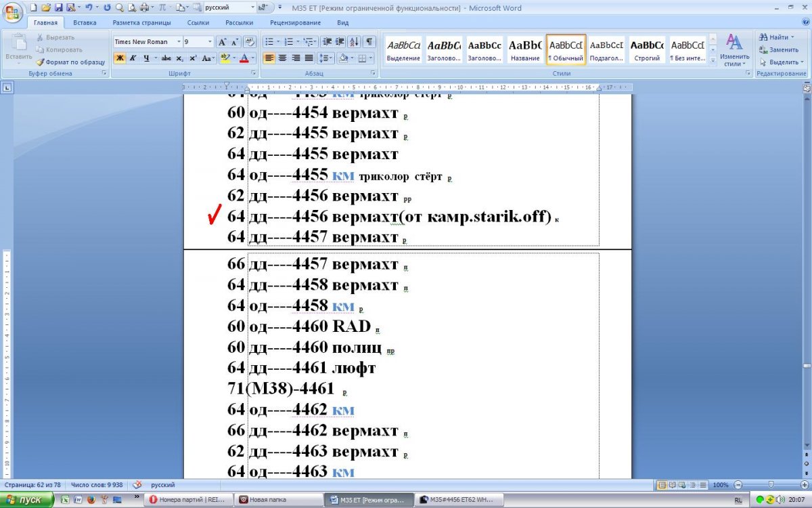Click the Format Painter brush icon
Viewport: 812px width, 508px height.
(41, 62)
